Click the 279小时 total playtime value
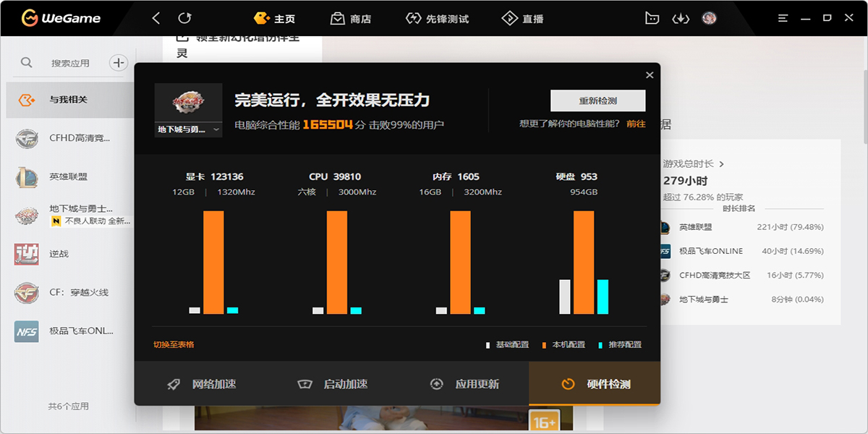The image size is (868, 434). click(x=685, y=181)
